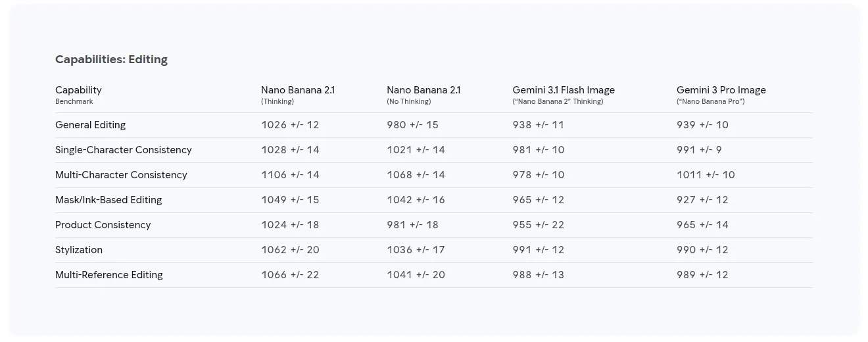Screen dimensions: 868x342
Task: Click the Mask/Ink-Based Editing row label
Action: click(108, 200)
